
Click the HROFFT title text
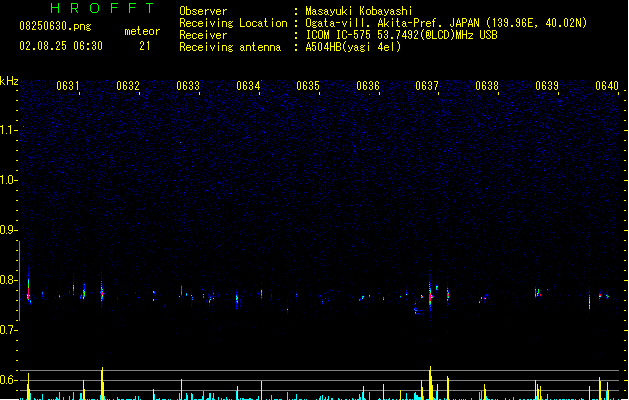point(103,8)
